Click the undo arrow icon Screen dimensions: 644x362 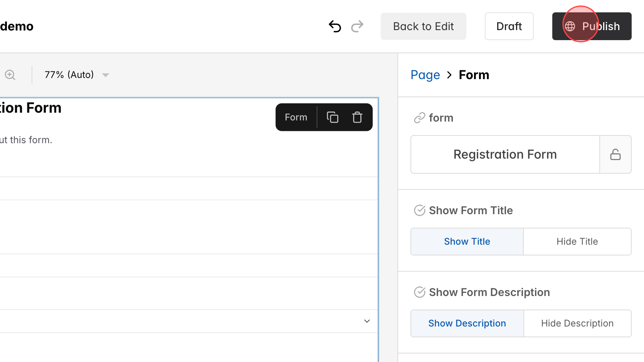[335, 26]
